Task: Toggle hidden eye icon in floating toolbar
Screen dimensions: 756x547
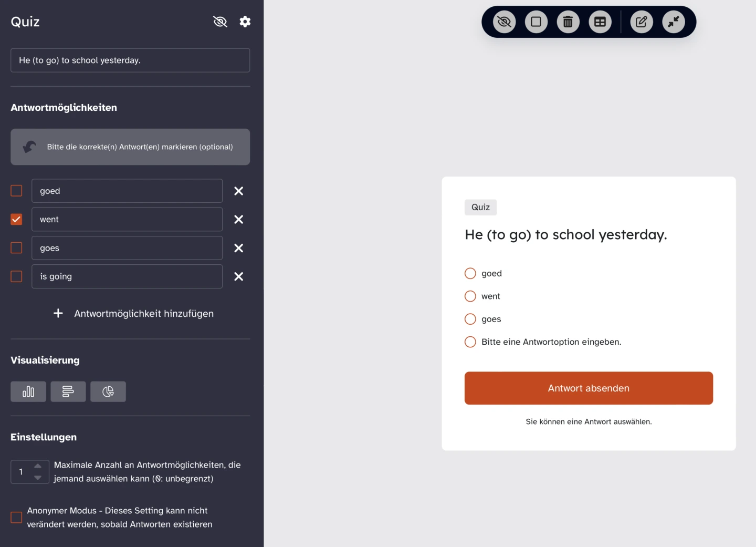Action: click(x=504, y=22)
